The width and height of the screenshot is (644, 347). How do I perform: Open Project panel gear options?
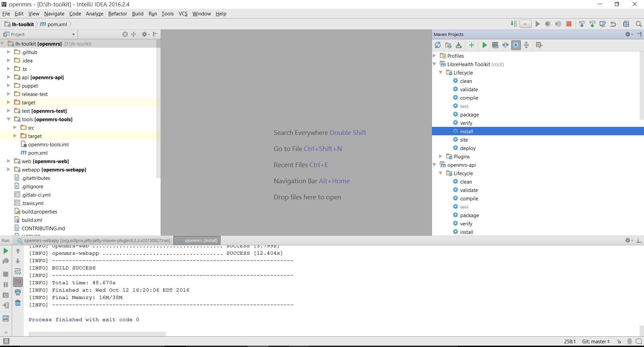[x=146, y=34]
